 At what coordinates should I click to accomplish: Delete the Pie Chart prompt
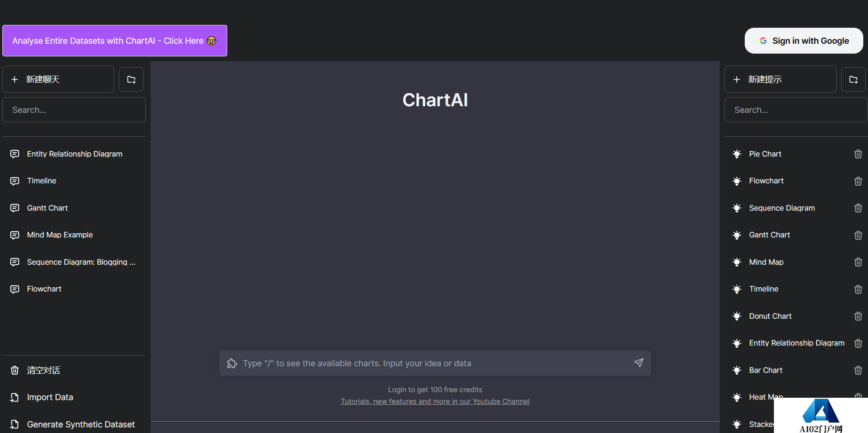click(x=858, y=154)
